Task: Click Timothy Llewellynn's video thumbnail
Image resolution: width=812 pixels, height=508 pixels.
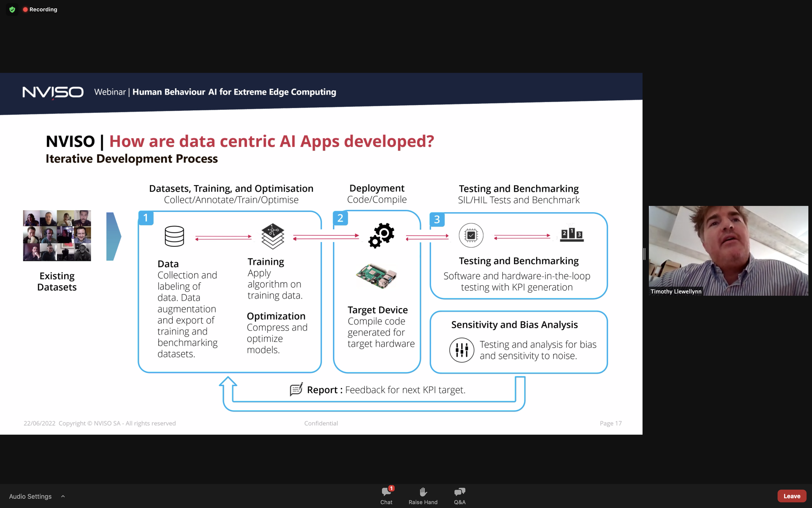Action: pos(728,250)
